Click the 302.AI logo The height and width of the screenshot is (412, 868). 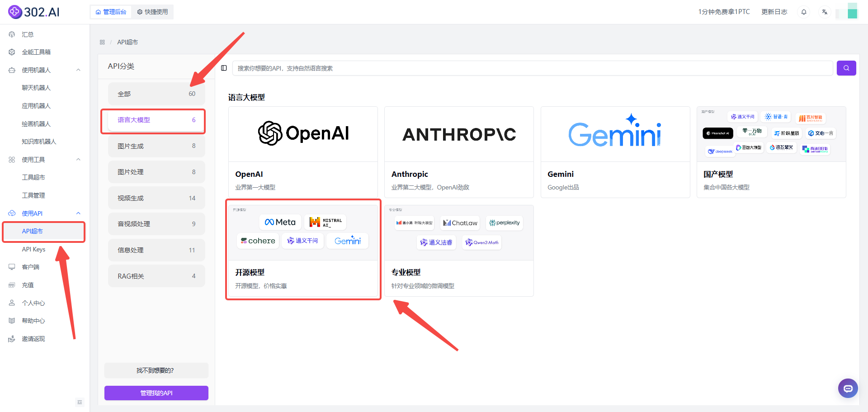[x=34, y=12]
